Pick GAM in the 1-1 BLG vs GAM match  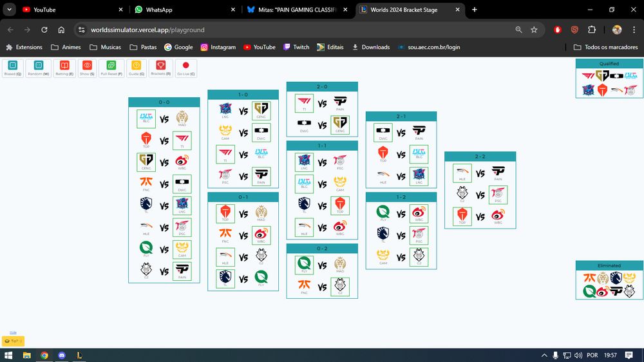[x=340, y=184]
